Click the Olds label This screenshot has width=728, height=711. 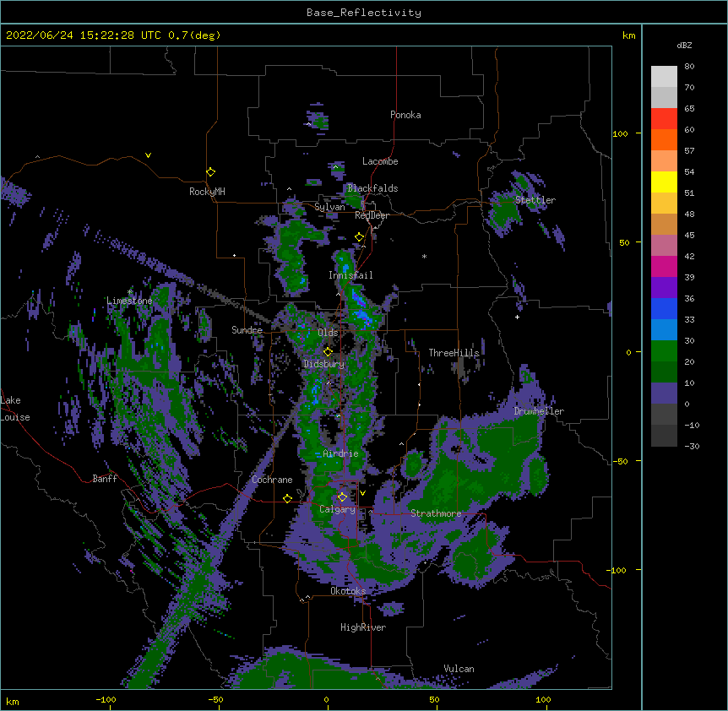328,333
